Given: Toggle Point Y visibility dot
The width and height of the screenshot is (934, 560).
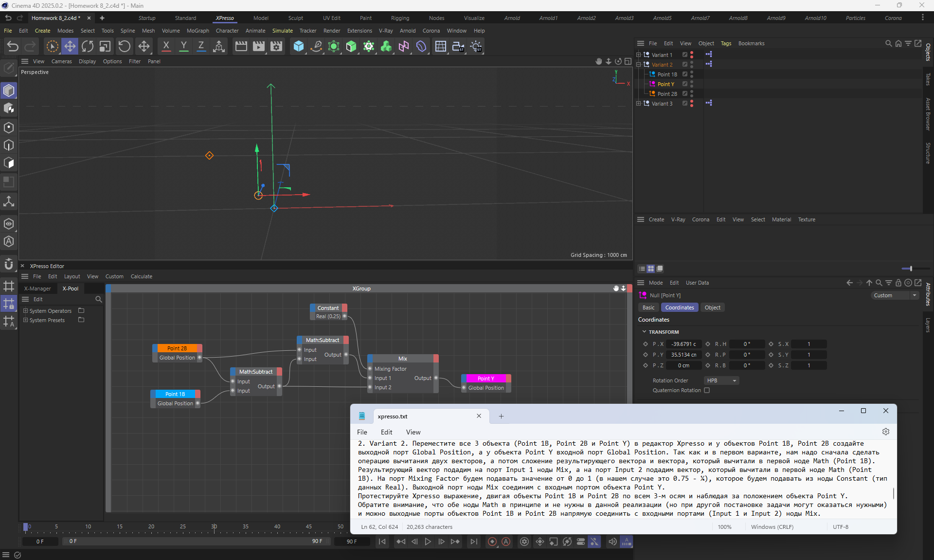Looking at the screenshot, I should 692,82.
